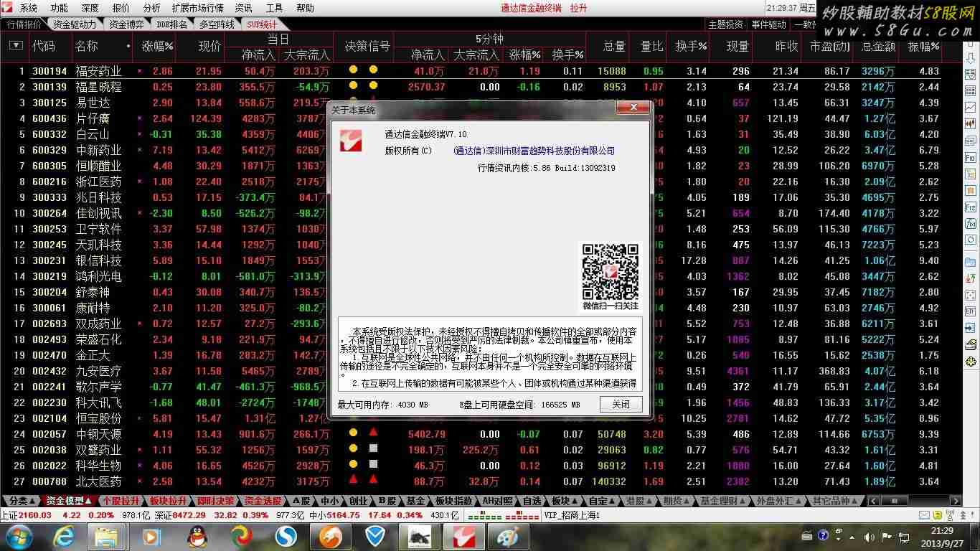
Task: Open the 深圳市财富趋势科技 company link
Action: (x=534, y=151)
